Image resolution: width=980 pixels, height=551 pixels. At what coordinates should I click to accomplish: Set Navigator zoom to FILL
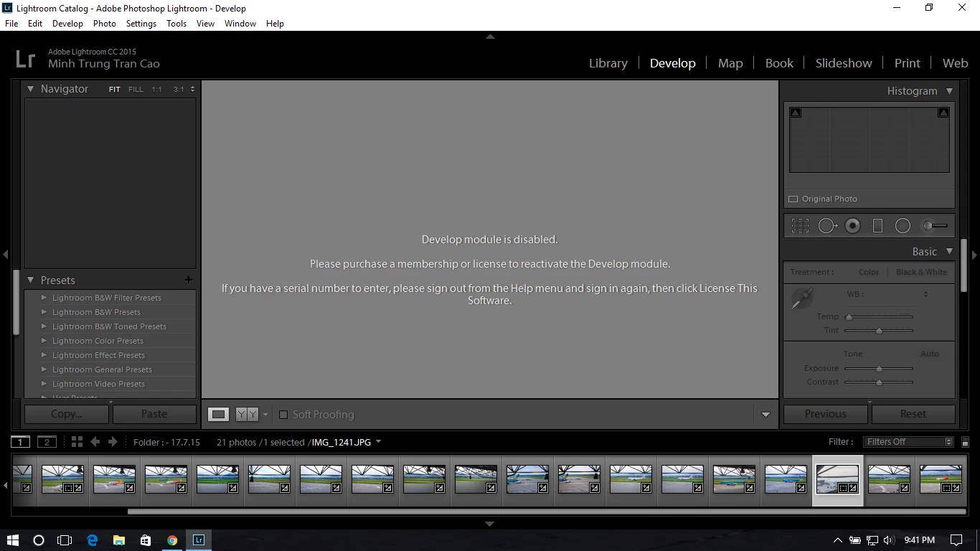click(136, 90)
